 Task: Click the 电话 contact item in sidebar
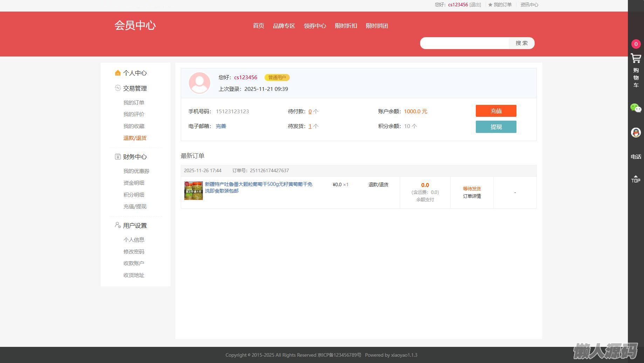[636, 157]
